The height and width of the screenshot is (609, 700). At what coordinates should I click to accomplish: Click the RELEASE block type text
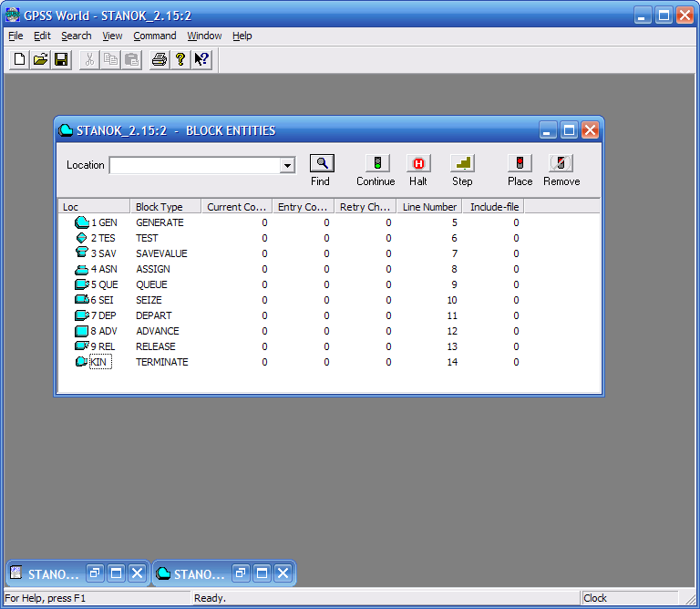pyautogui.click(x=156, y=346)
